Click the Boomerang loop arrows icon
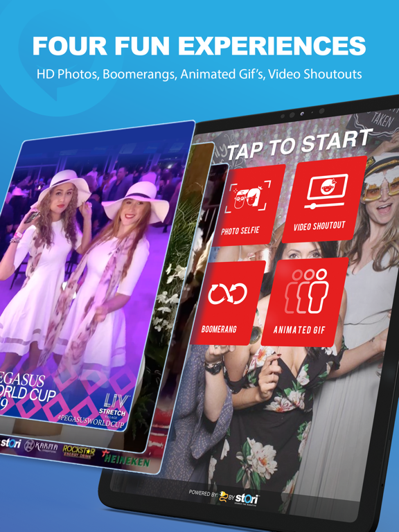399x532 pixels. pos(228,293)
